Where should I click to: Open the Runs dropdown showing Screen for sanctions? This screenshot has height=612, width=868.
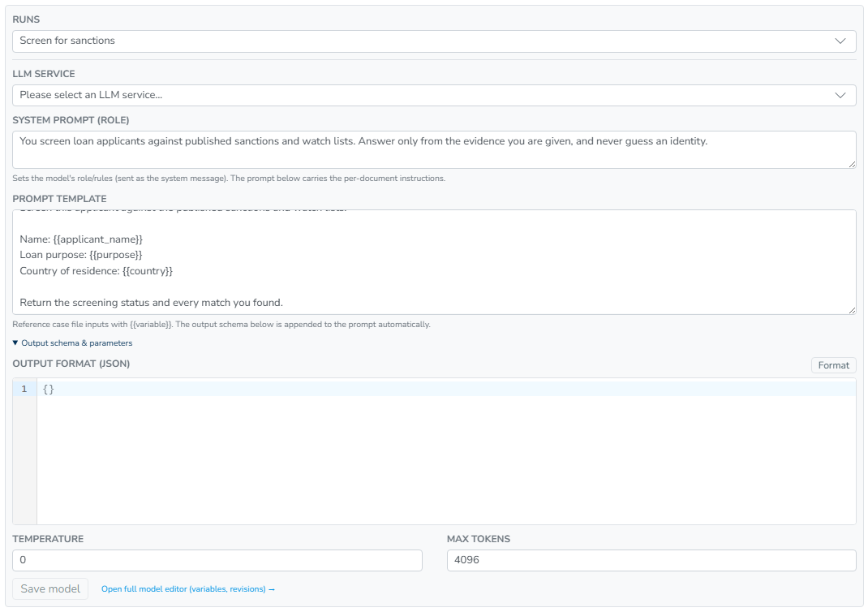[x=434, y=41]
